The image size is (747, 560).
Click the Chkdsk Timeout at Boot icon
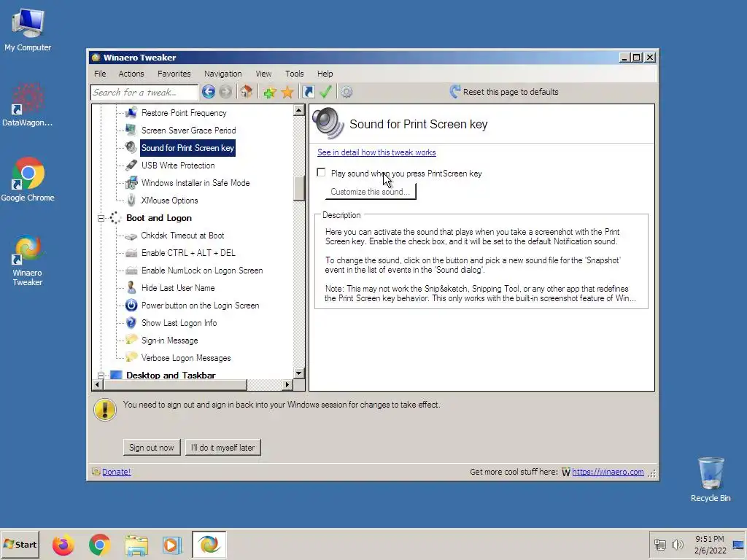click(131, 236)
